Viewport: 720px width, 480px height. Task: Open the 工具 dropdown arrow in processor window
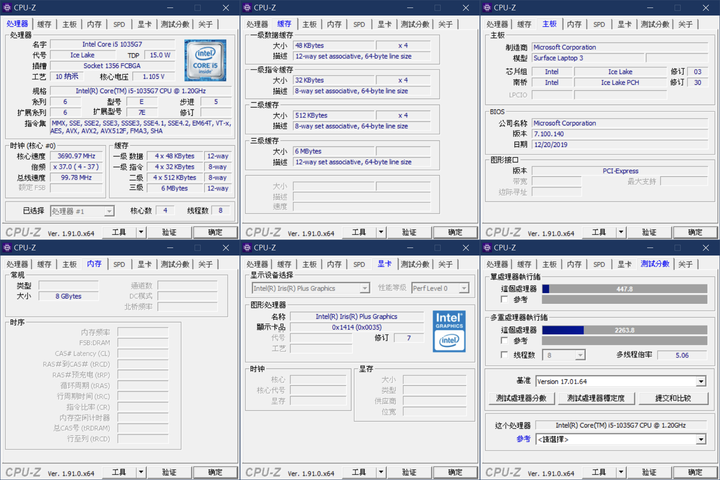click(141, 232)
